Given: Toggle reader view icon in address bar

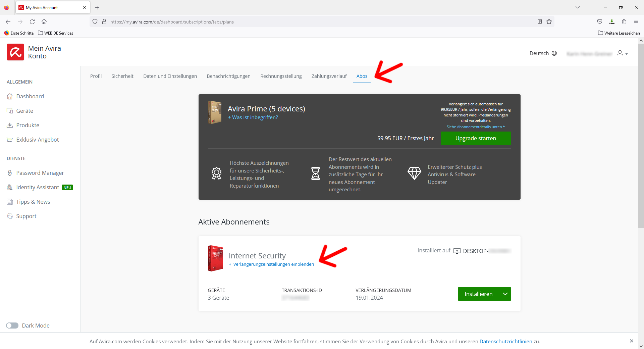Looking at the screenshot, I should click(x=540, y=22).
